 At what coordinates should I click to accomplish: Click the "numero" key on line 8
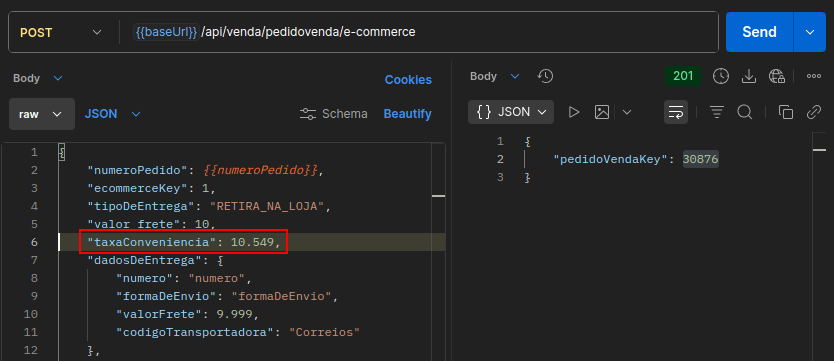coord(145,278)
